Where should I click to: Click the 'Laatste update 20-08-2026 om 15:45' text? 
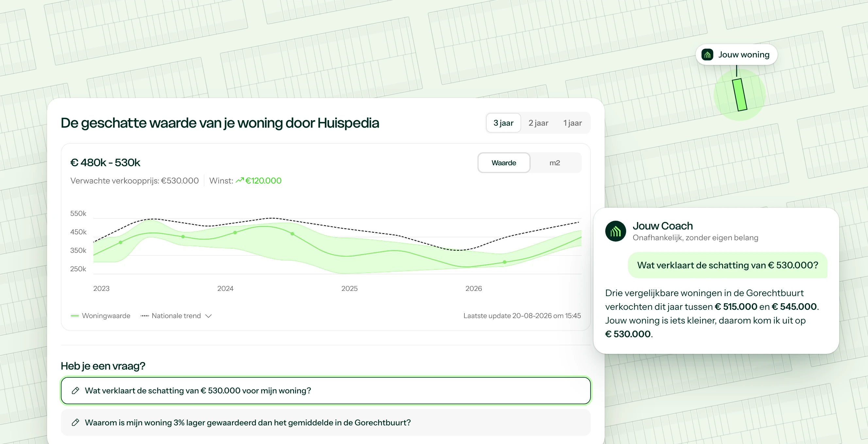(x=522, y=316)
